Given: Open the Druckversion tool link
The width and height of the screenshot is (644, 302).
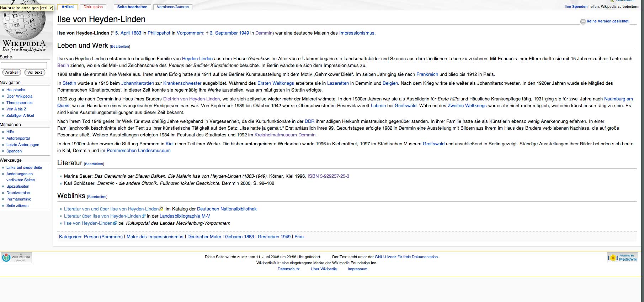Looking at the screenshot, I should tap(18, 193).
